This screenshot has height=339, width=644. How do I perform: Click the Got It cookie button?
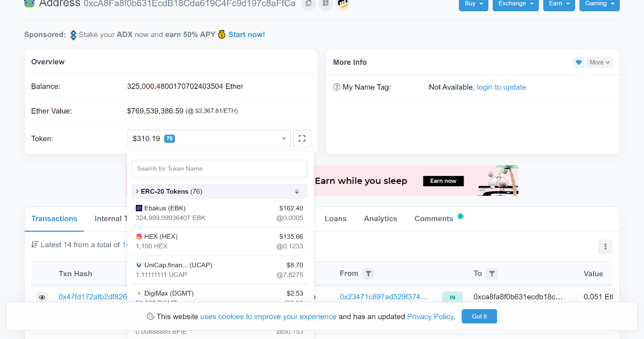pyautogui.click(x=479, y=316)
